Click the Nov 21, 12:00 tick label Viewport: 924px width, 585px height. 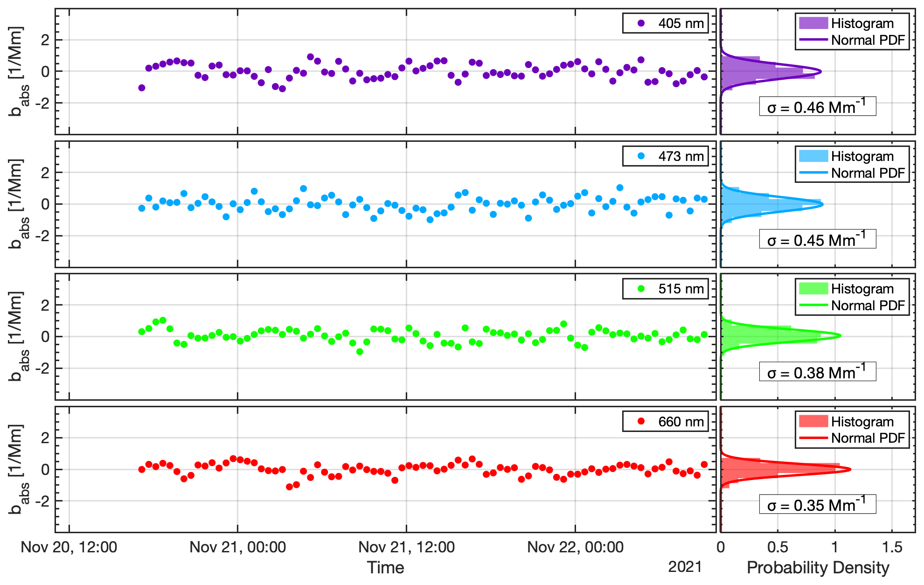[406, 547]
